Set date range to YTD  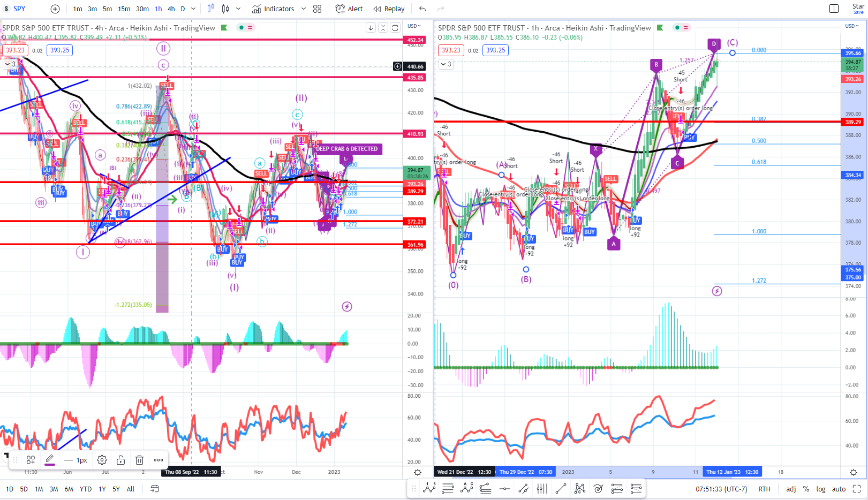[86, 489]
